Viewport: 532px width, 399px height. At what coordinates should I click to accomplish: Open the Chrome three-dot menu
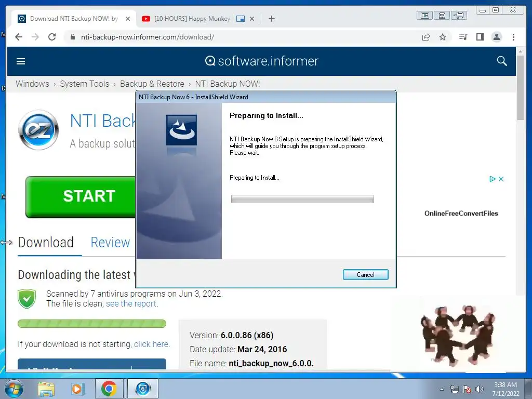click(513, 37)
